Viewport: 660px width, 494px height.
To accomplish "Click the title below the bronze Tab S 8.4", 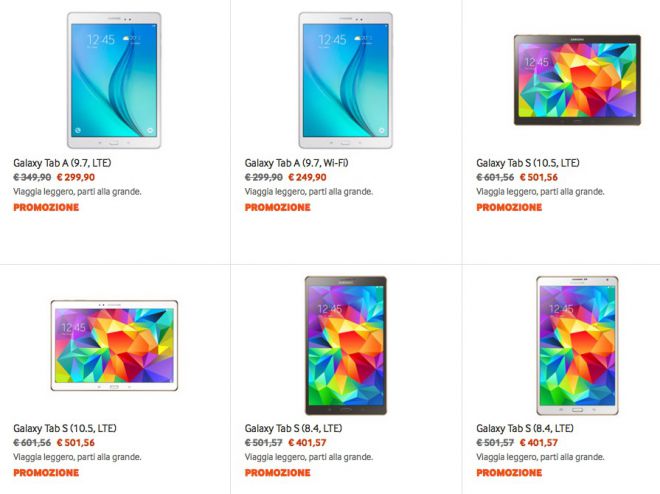I will coord(293,428).
